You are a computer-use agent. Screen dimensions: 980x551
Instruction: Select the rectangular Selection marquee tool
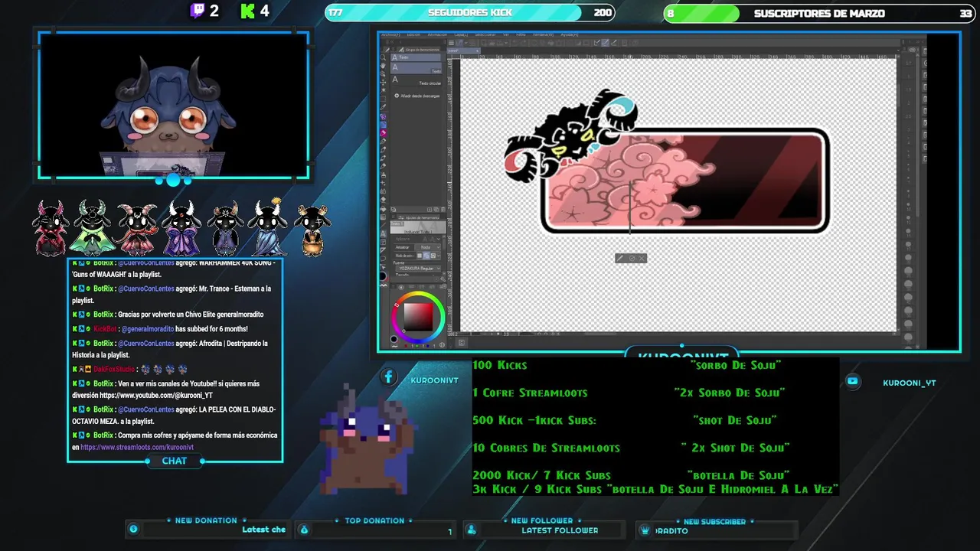click(x=383, y=99)
